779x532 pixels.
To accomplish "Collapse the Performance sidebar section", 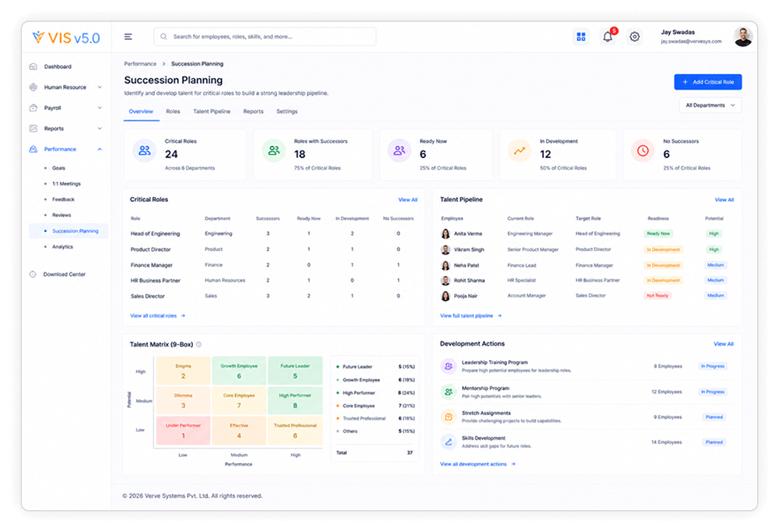I will tap(100, 149).
